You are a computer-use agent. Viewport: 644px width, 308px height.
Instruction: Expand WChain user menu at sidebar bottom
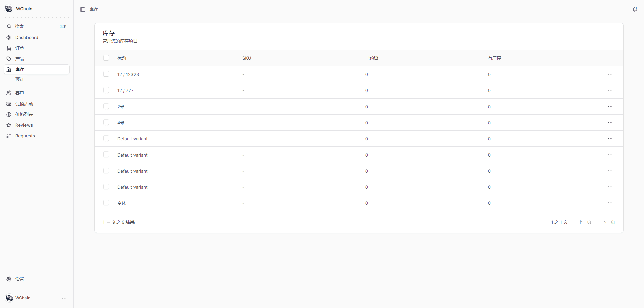click(x=64, y=298)
